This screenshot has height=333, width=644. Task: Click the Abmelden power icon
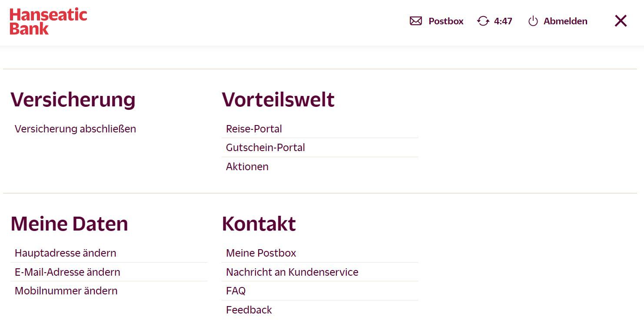pyautogui.click(x=533, y=21)
